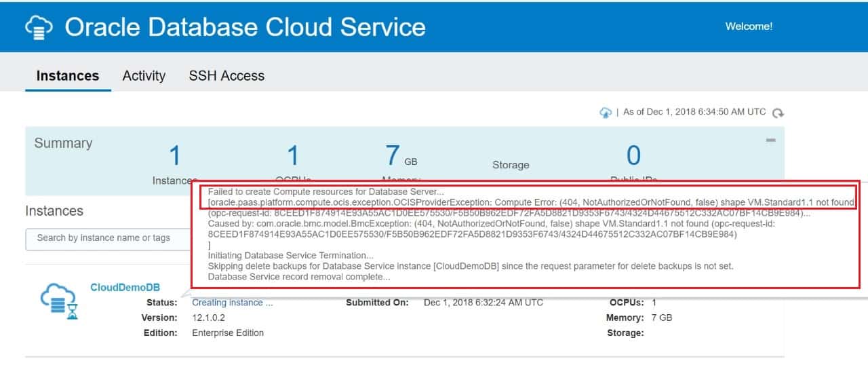
Task: Click the Storage label in Summary
Action: pos(511,165)
